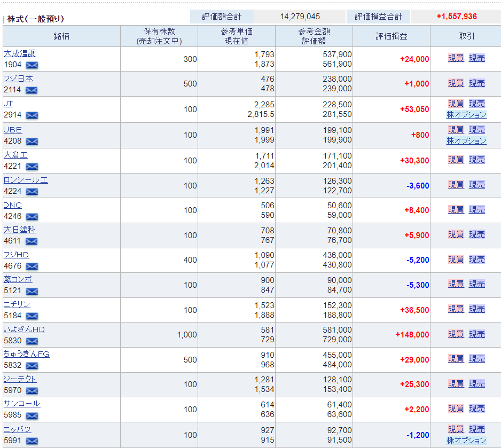Click 現売 in the JT row

pyautogui.click(x=477, y=104)
